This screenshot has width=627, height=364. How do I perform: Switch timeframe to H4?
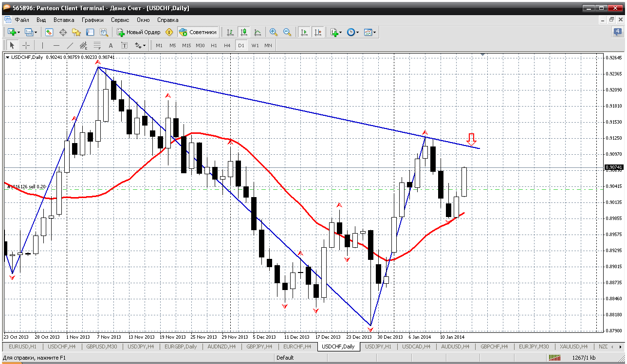click(227, 45)
